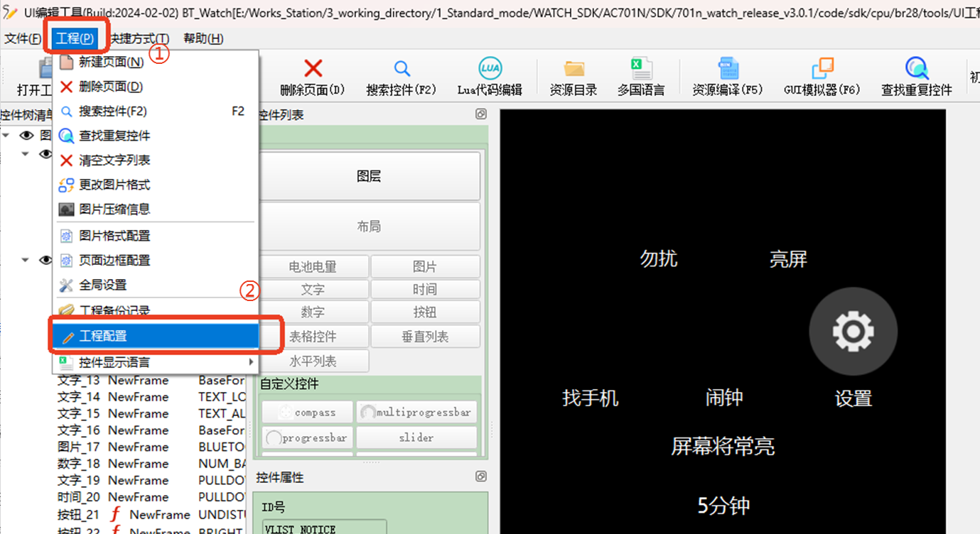Image resolution: width=980 pixels, height=534 pixels.
Task: Click the 找手机 label in the preview
Action: click(591, 398)
